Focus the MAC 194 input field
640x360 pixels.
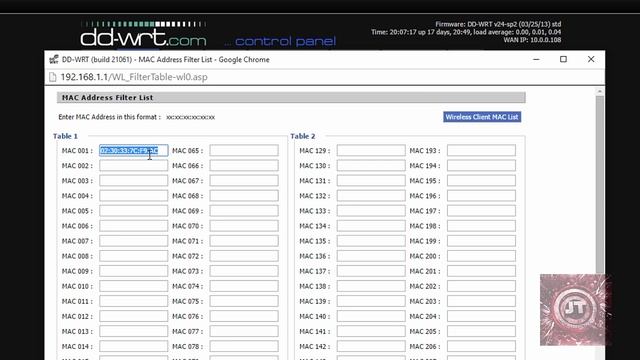pyautogui.click(x=481, y=166)
